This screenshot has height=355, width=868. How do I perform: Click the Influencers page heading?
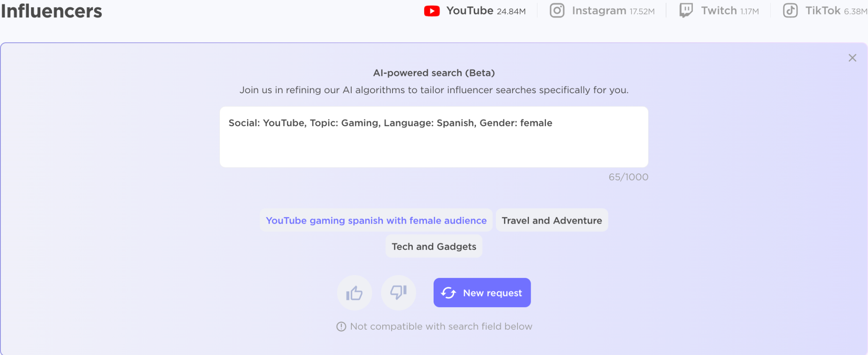[51, 11]
